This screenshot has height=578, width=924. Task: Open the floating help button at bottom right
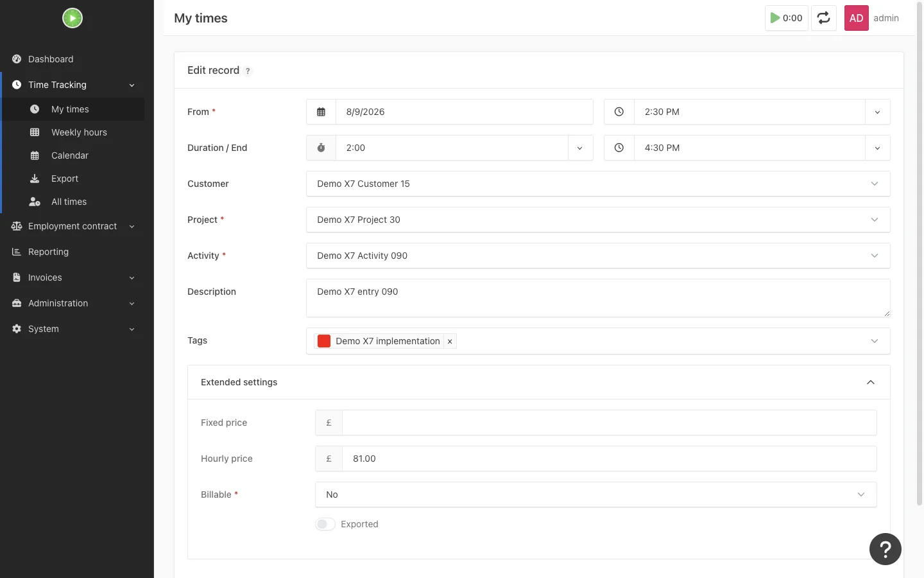click(886, 549)
